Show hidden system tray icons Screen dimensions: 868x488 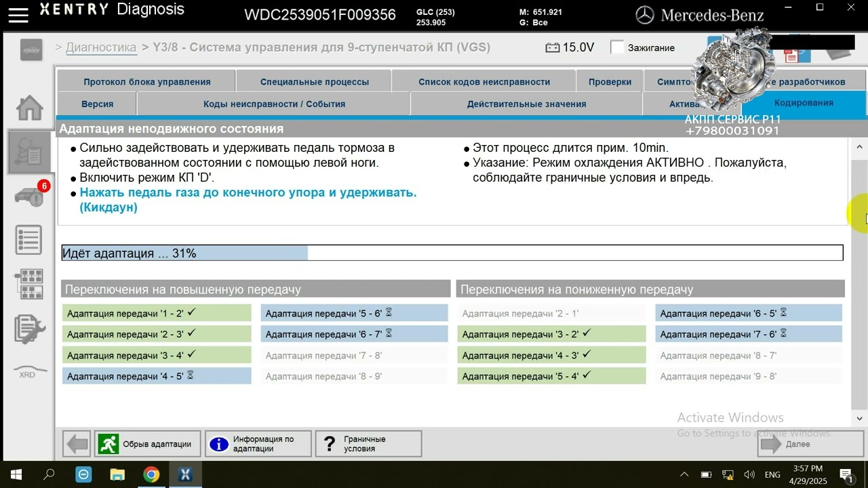coord(684,474)
